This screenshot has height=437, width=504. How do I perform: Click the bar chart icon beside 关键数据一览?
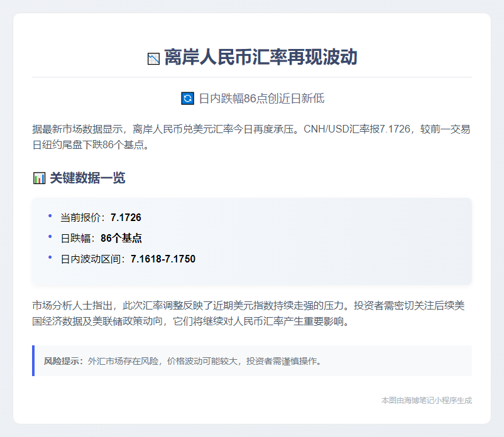(x=39, y=178)
